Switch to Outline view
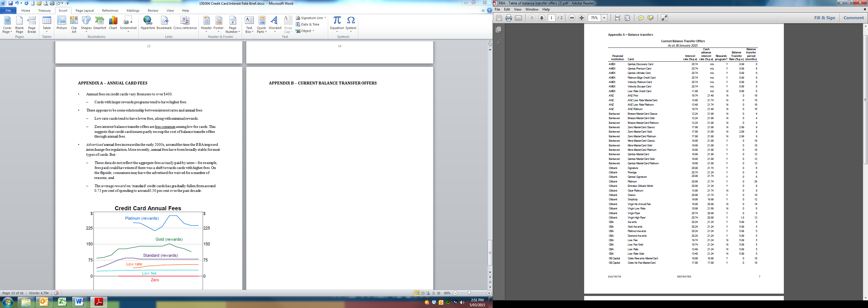868x308 pixels. 433,293
